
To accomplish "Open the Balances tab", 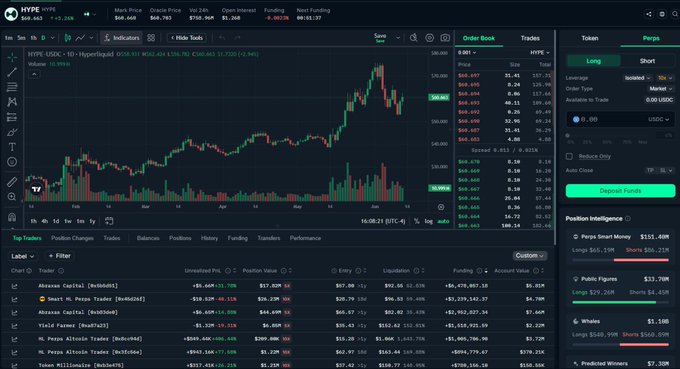I will [x=148, y=238].
